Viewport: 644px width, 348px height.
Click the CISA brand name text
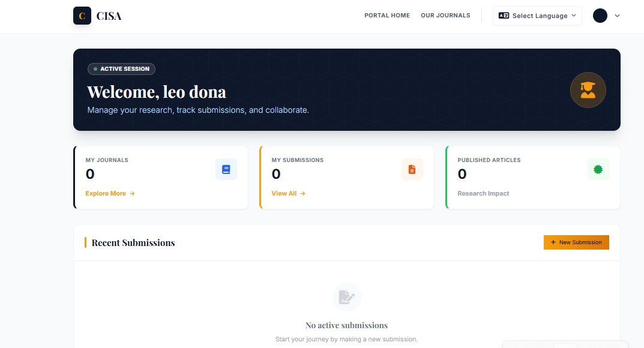[x=109, y=16]
